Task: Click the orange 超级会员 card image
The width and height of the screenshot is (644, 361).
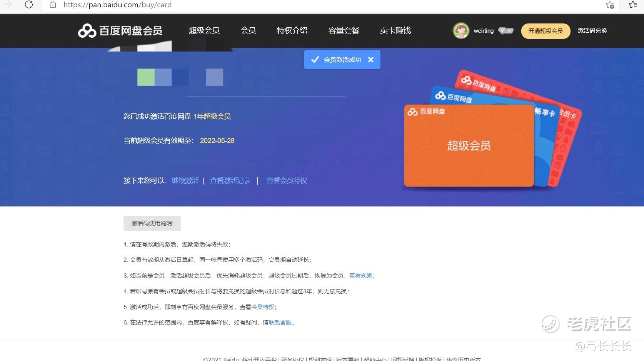Action: pyautogui.click(x=469, y=146)
